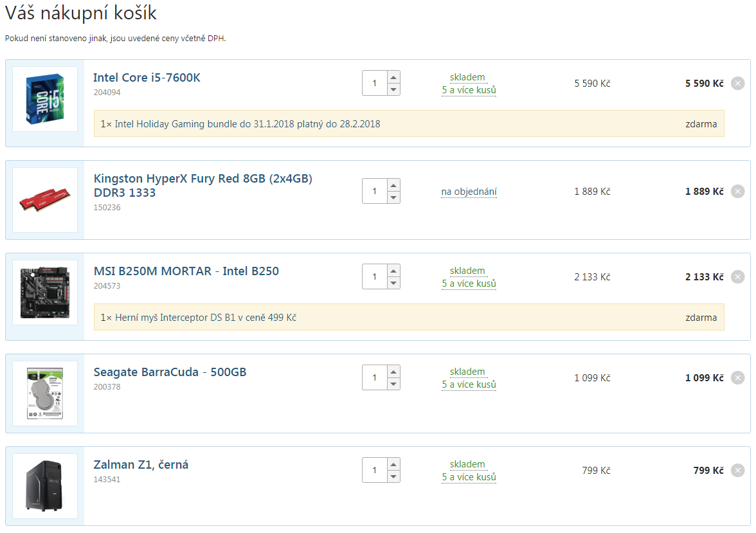Open the Seagate BarraCuda - 500GB link

[x=170, y=372]
